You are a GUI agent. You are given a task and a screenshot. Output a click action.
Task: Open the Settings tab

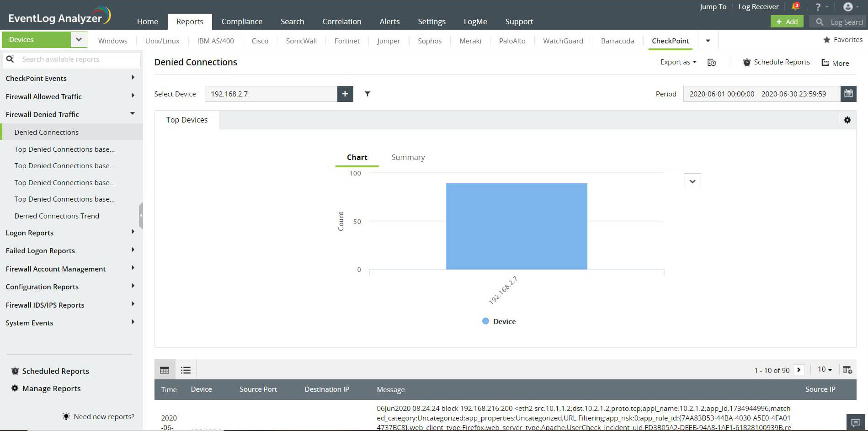point(431,21)
